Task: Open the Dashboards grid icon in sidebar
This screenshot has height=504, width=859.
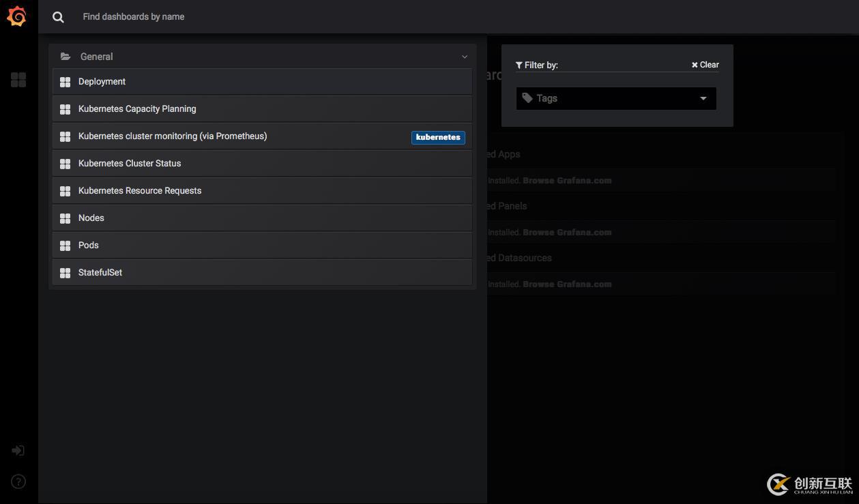Action: click(18, 80)
